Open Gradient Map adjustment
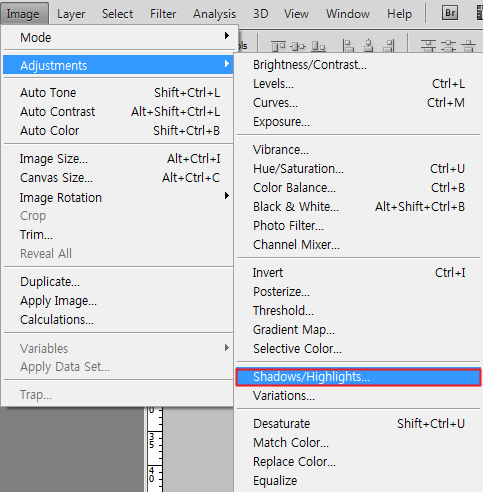 358,330
